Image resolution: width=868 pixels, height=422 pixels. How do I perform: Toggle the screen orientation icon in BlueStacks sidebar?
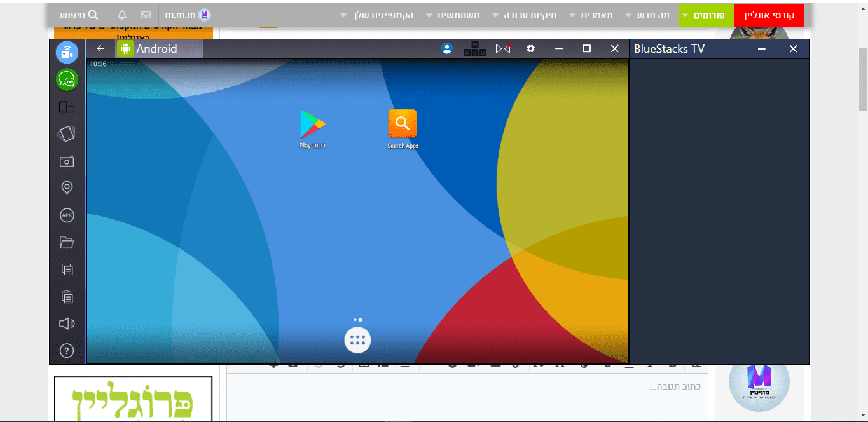click(67, 107)
